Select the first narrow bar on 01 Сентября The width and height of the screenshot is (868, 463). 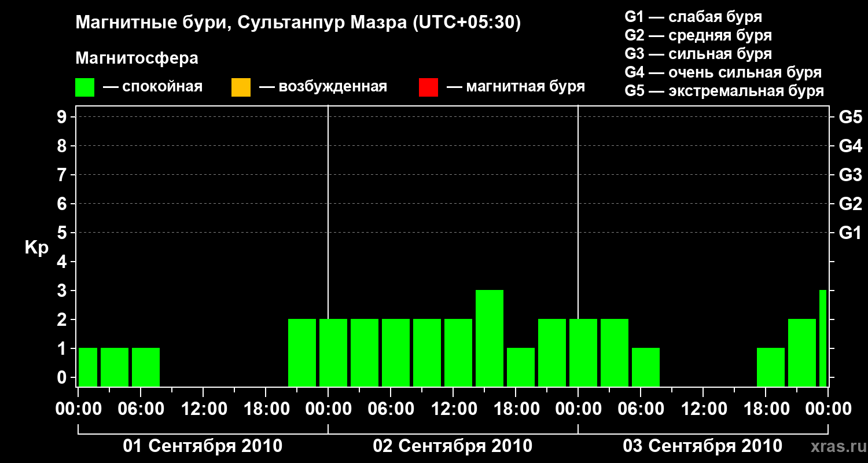click(x=88, y=367)
